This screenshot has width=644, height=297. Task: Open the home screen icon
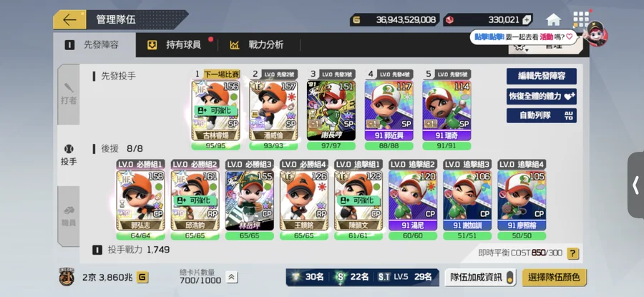click(x=553, y=19)
